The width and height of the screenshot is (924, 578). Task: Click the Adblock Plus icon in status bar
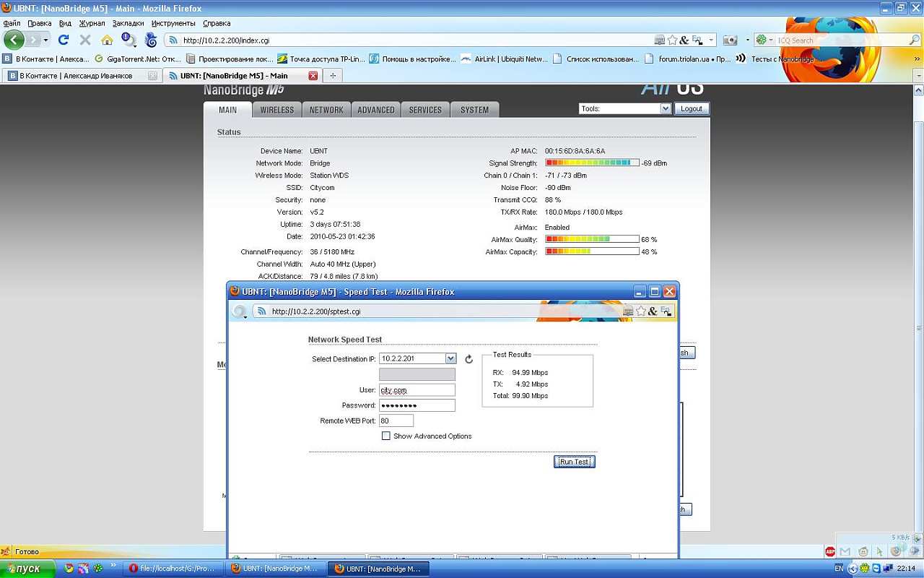tap(830, 552)
